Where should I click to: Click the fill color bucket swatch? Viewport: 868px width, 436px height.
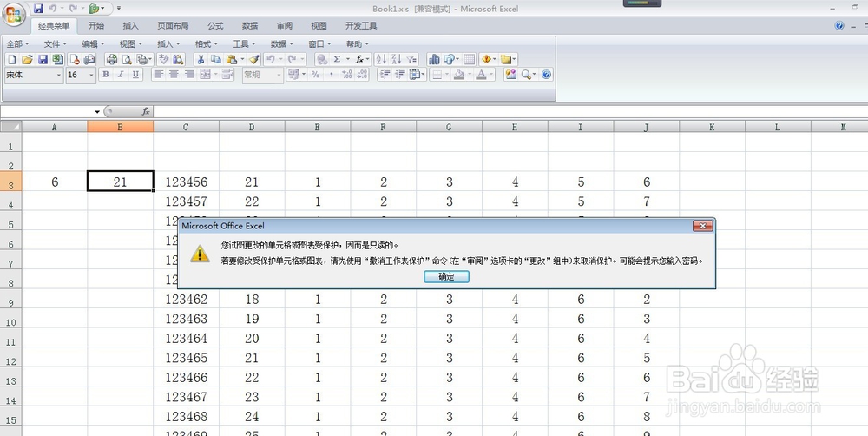pyautogui.click(x=459, y=74)
